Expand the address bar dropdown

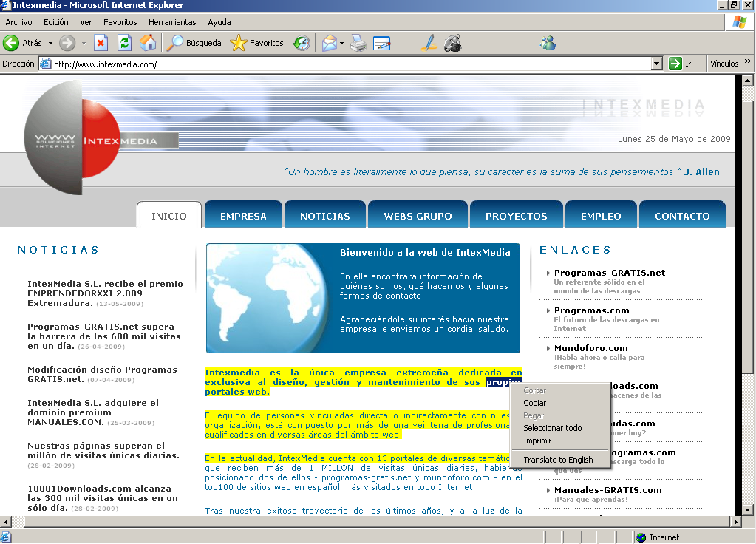(657, 63)
